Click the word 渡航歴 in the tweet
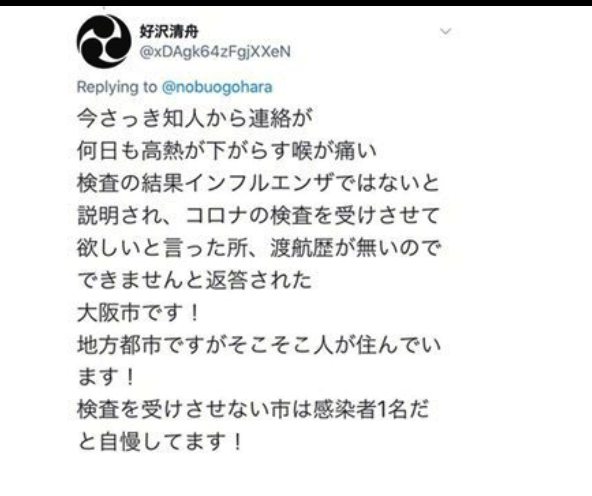 302,248
